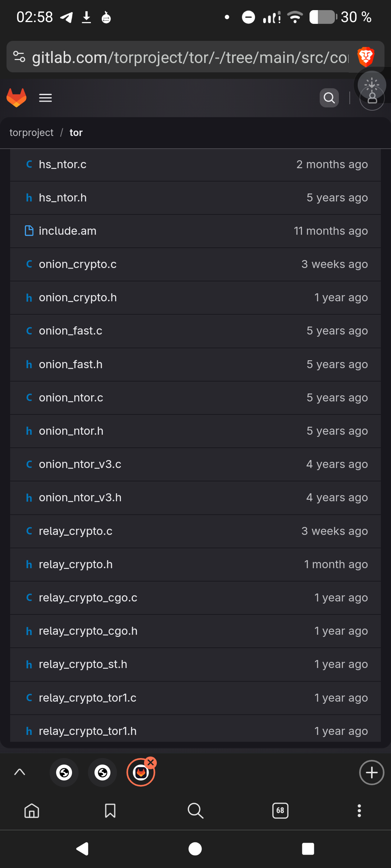Tap the GitLab search magnifier button

[329, 98]
